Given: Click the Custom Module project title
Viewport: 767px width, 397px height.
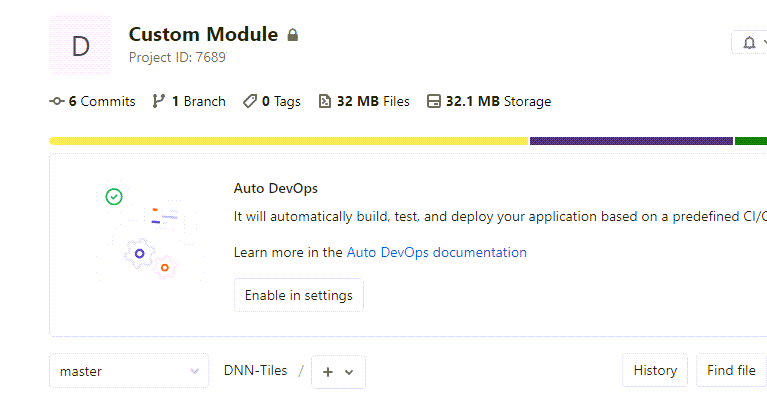Looking at the screenshot, I should [203, 34].
